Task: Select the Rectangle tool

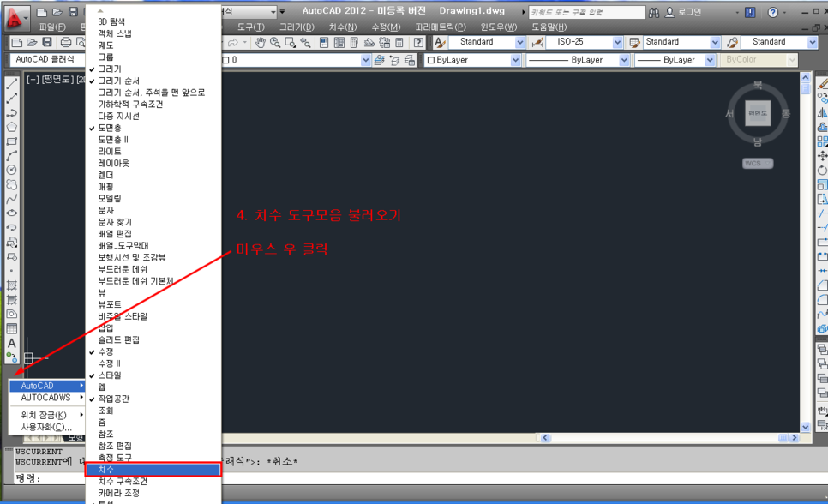Action: tap(12, 141)
